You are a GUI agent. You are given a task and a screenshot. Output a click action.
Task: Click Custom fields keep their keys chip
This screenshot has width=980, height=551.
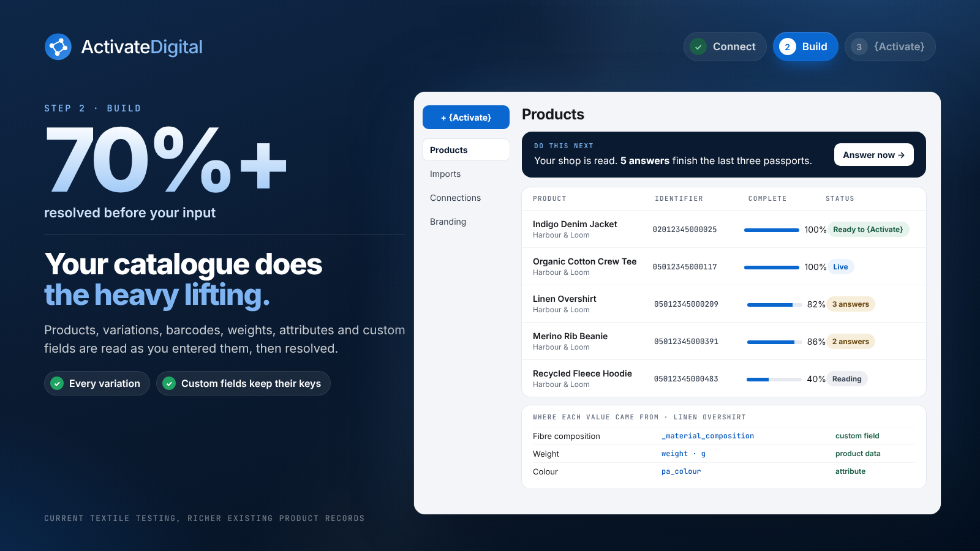click(243, 383)
